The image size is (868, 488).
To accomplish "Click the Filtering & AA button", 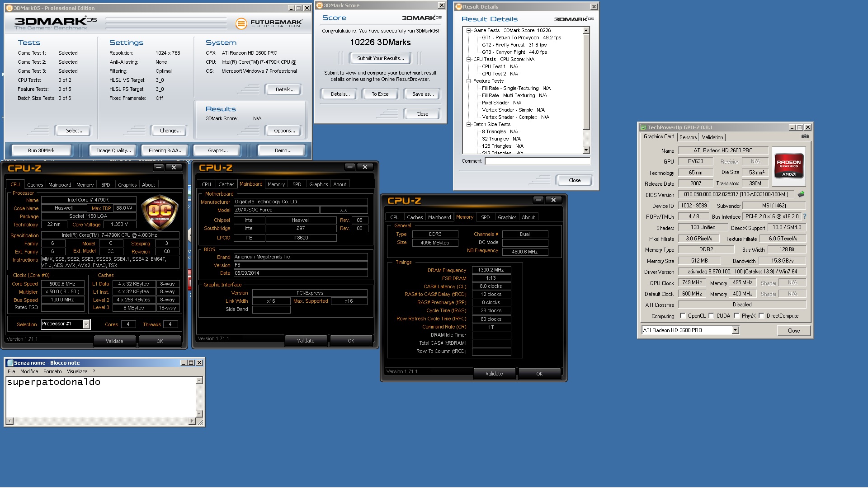I will [x=165, y=150].
